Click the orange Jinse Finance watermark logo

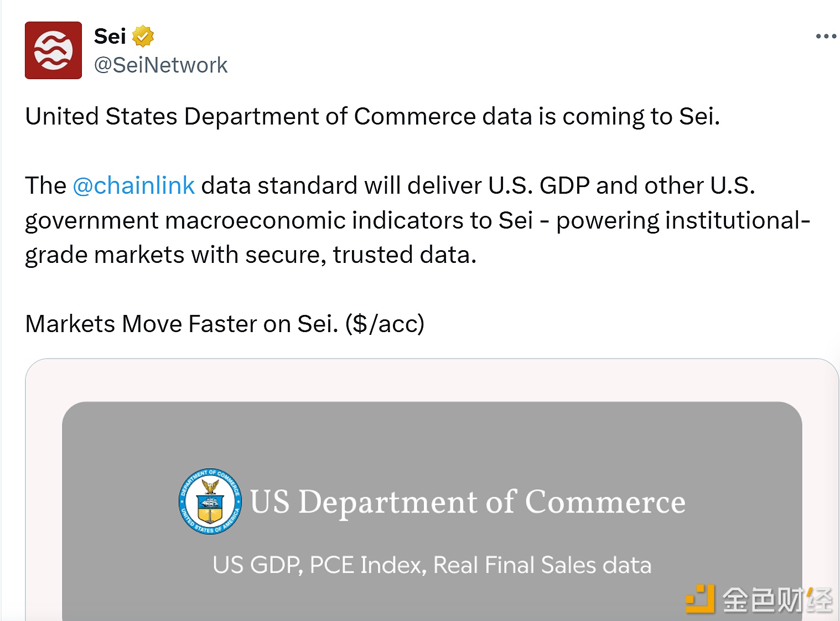click(x=700, y=599)
